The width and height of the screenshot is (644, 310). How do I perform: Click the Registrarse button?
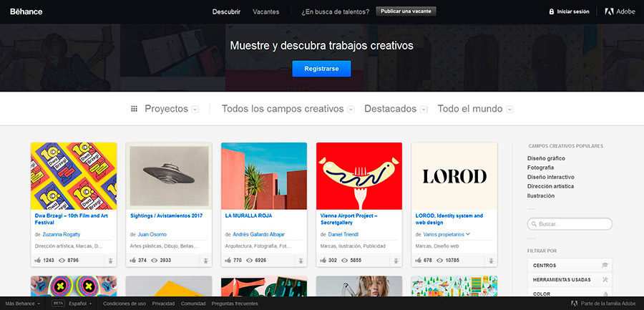tap(321, 69)
